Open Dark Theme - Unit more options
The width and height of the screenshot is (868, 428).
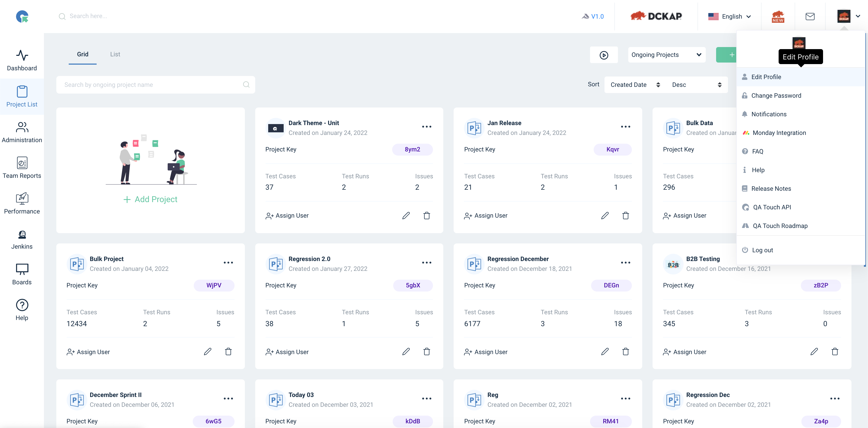[x=427, y=127]
